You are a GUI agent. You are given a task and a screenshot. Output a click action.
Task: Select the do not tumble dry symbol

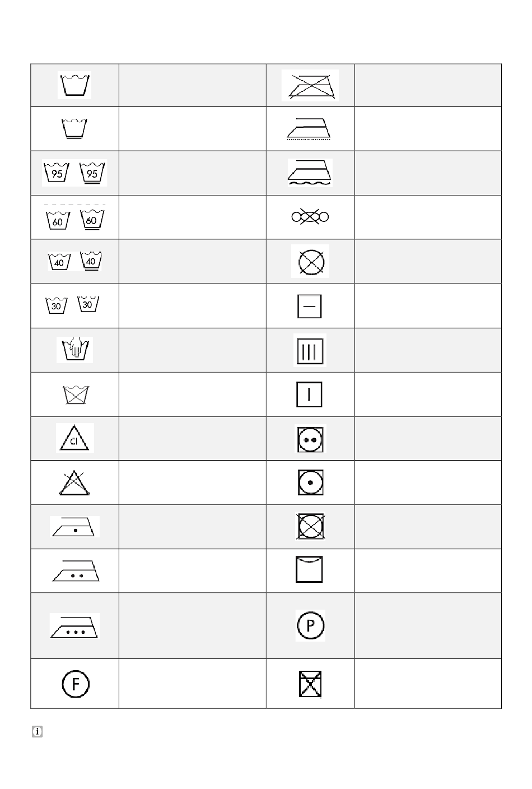(x=310, y=527)
